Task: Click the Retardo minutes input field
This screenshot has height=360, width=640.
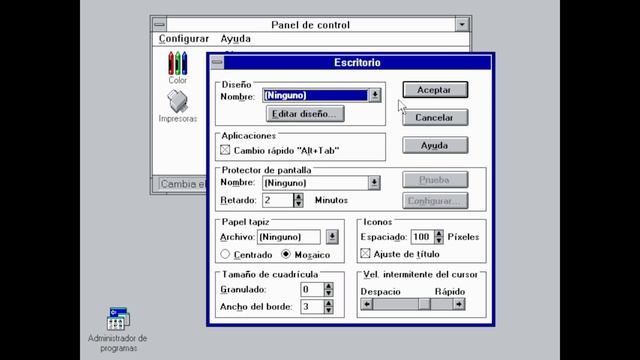Action: 278,200
